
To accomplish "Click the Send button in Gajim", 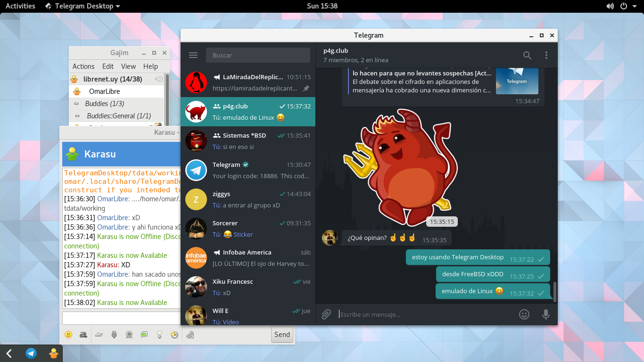I will pyautogui.click(x=282, y=335).
